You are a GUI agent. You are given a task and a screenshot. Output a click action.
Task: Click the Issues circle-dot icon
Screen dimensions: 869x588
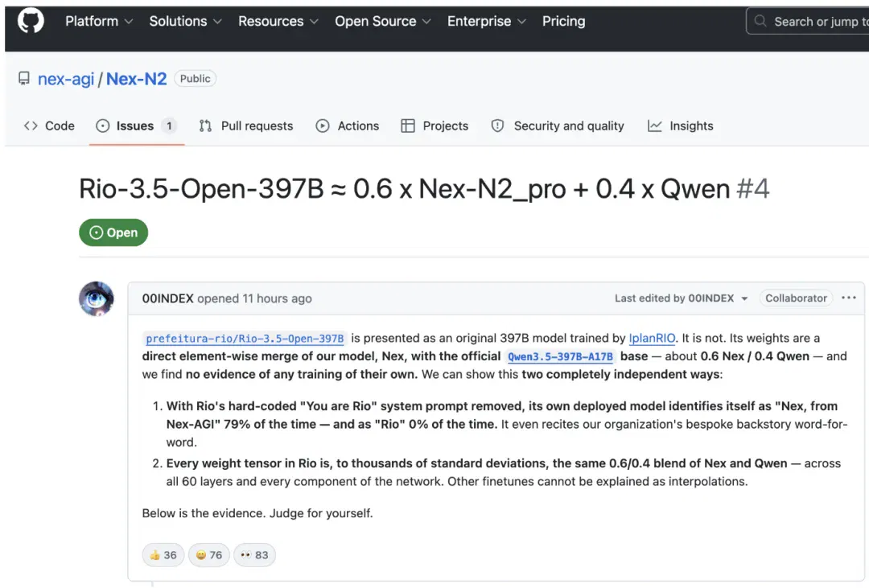click(x=102, y=125)
